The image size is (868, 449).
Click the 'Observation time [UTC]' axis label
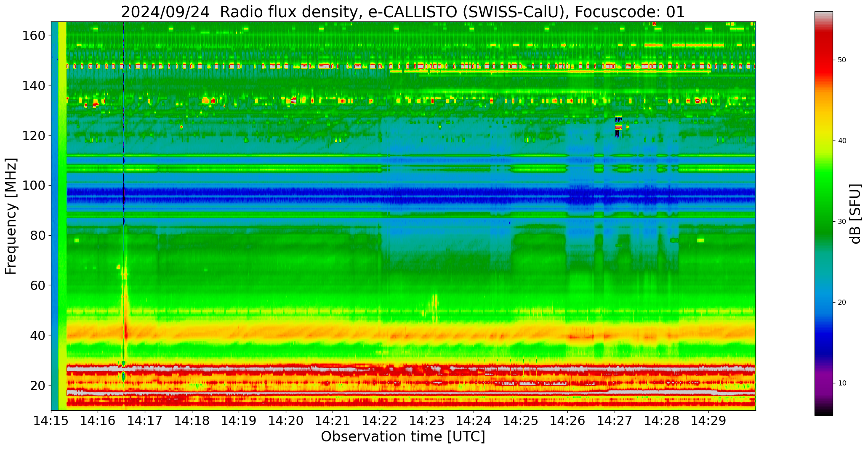(x=403, y=436)
